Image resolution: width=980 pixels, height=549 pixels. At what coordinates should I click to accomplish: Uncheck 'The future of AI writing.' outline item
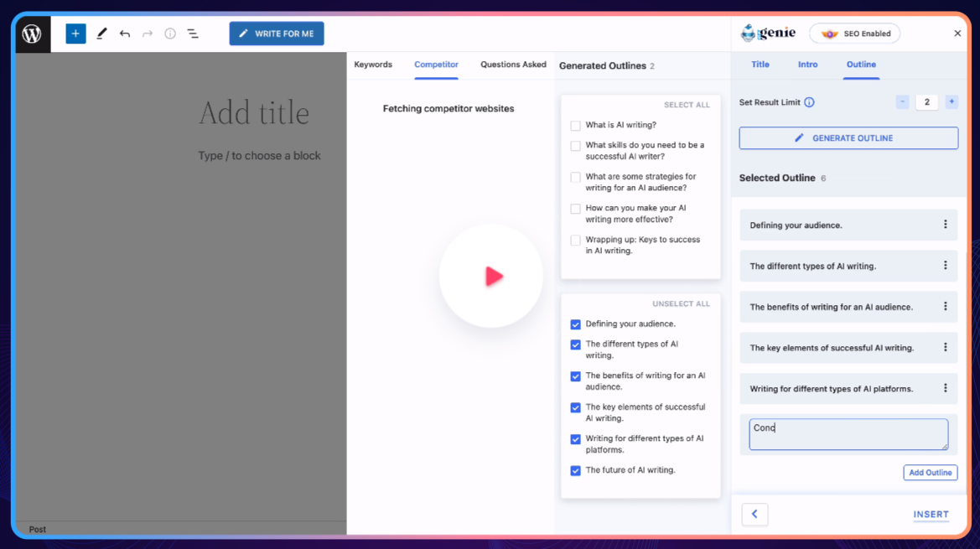(575, 470)
